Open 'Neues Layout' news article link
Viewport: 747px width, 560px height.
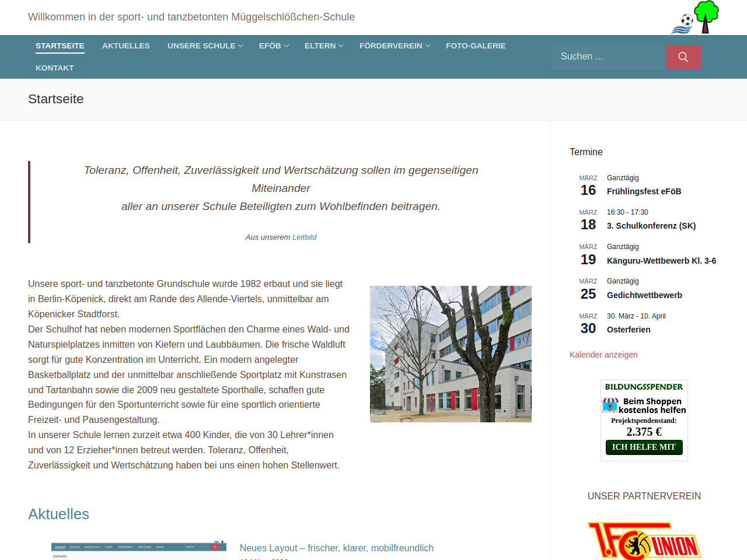coord(336,548)
